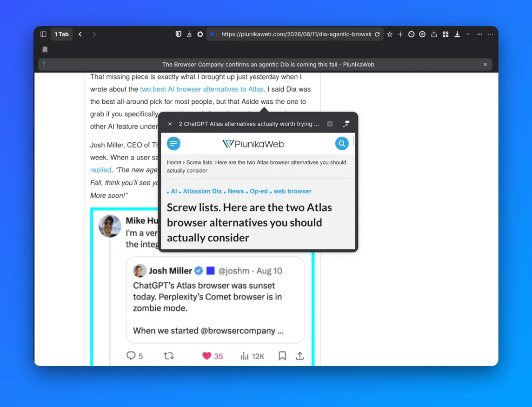Open the gear site settings icon

(200, 34)
